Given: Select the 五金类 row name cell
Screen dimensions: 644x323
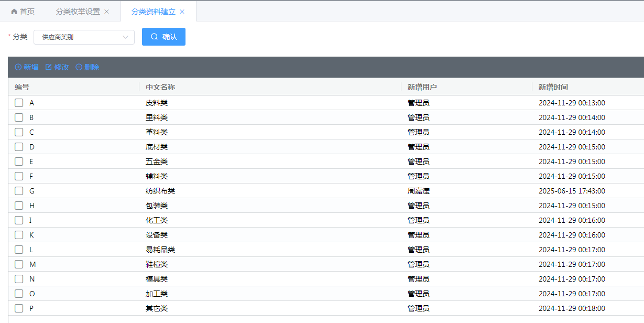Looking at the screenshot, I should click(157, 161).
